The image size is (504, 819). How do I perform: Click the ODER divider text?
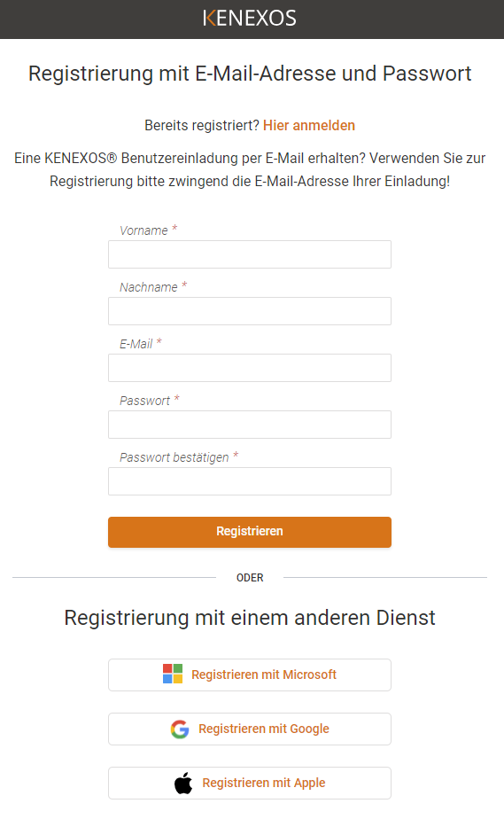(250, 578)
